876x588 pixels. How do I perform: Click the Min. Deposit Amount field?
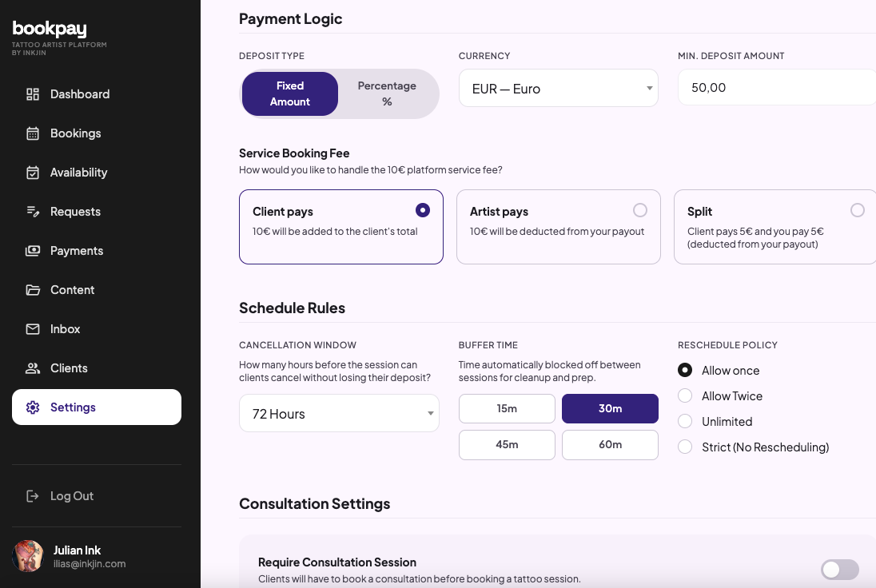pyautogui.click(x=777, y=87)
